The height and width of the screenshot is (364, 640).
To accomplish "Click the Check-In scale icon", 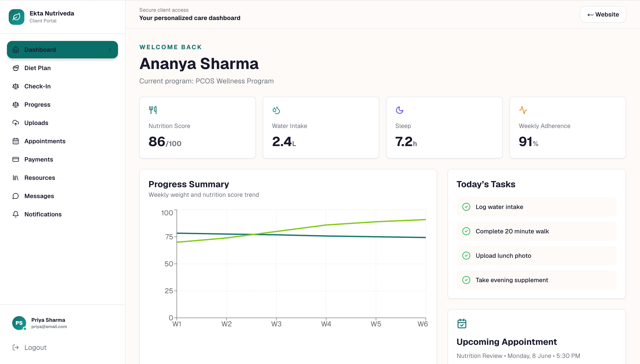I will click(16, 86).
